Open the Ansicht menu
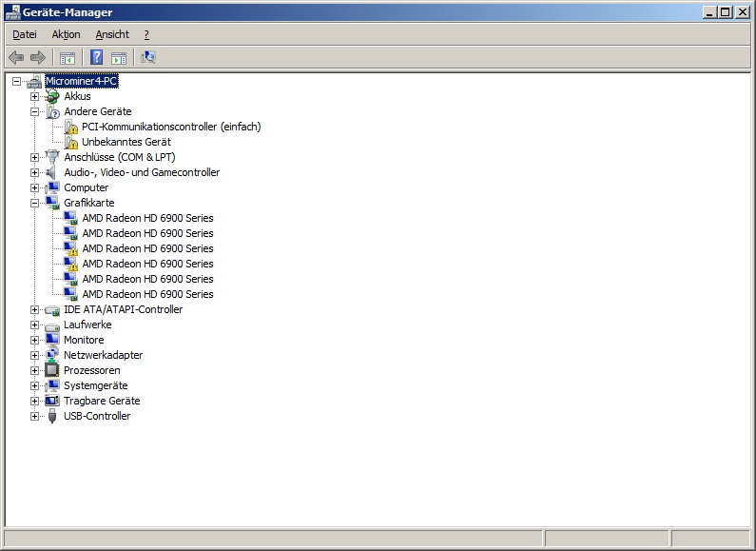Viewport: 756px width, 551px height. [x=112, y=34]
